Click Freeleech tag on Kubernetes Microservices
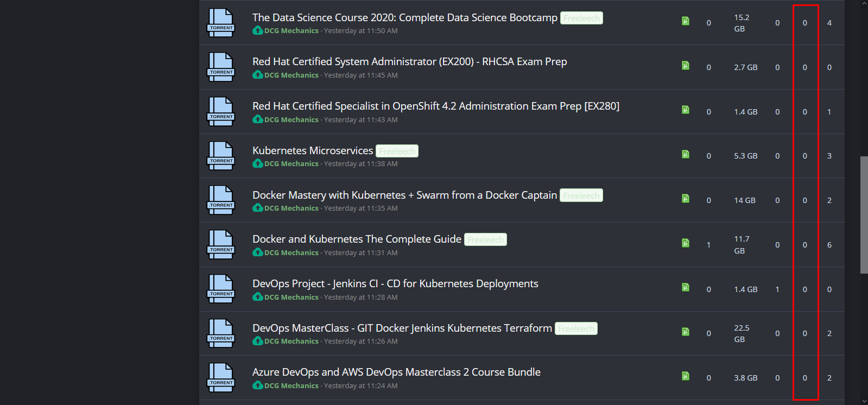This screenshot has width=868, height=405. click(397, 151)
